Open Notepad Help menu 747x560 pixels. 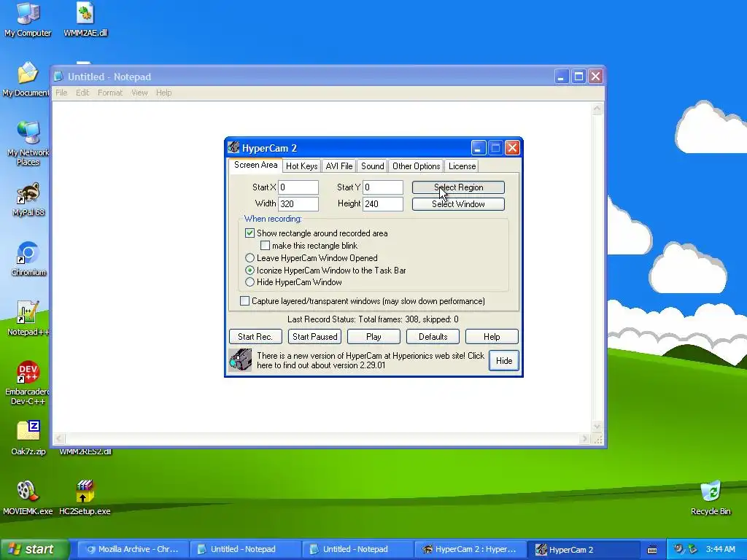(163, 93)
